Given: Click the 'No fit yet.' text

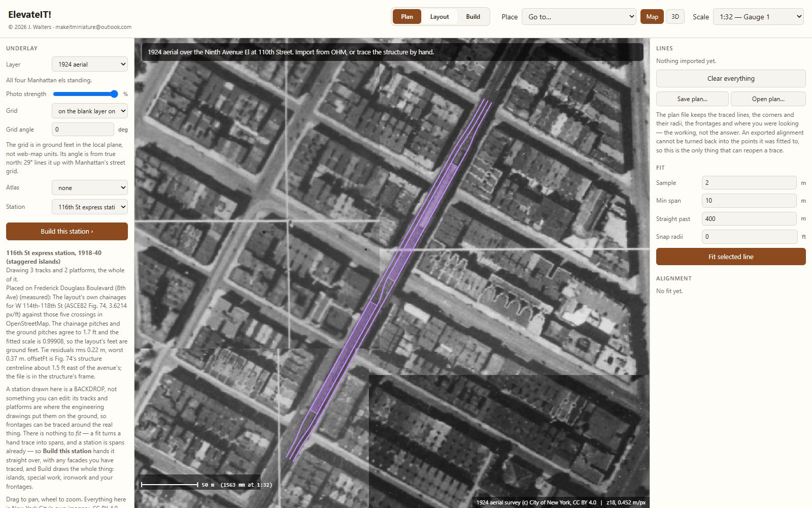Looking at the screenshot, I should (669, 291).
